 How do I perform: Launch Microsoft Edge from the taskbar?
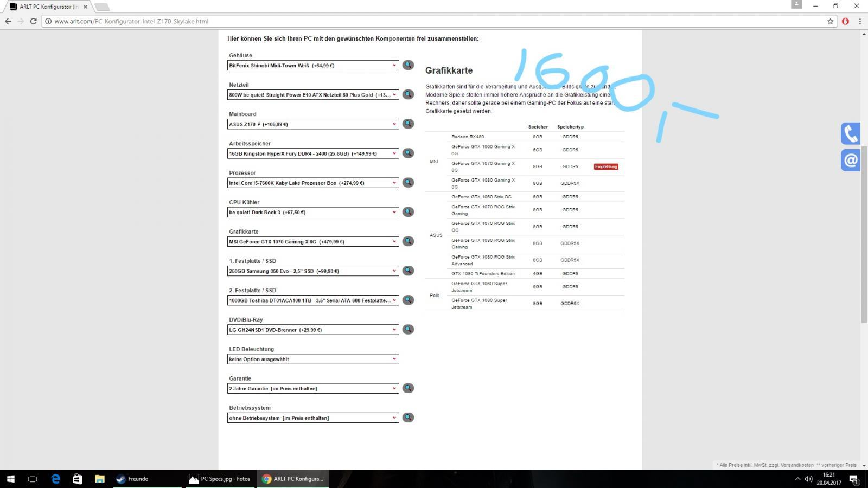55,479
